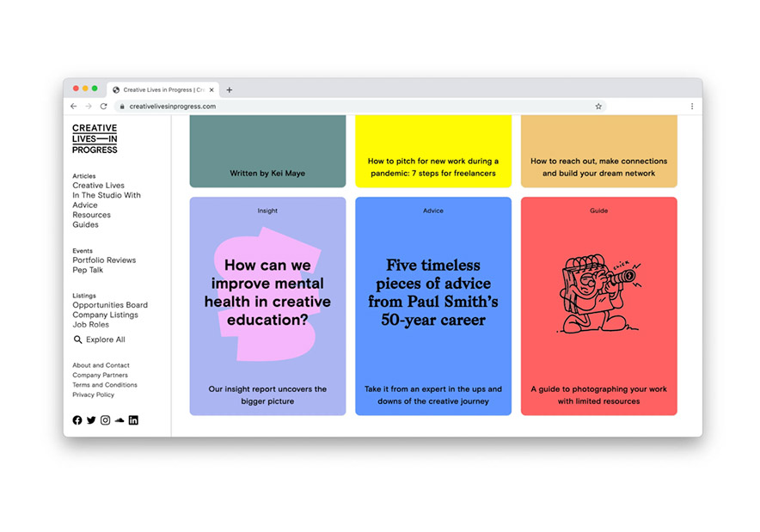760x532 pixels.
Task: Open the Twitter social icon
Action: [91, 420]
